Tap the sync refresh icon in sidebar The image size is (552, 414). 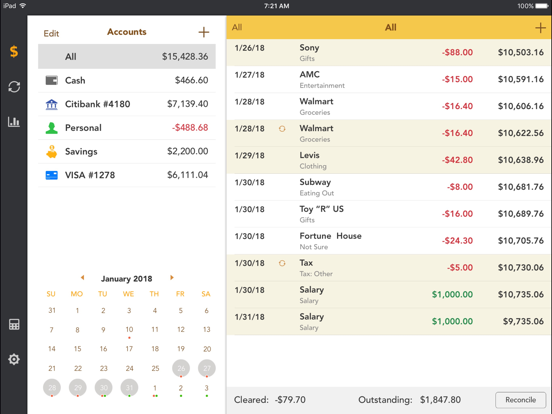[14, 87]
